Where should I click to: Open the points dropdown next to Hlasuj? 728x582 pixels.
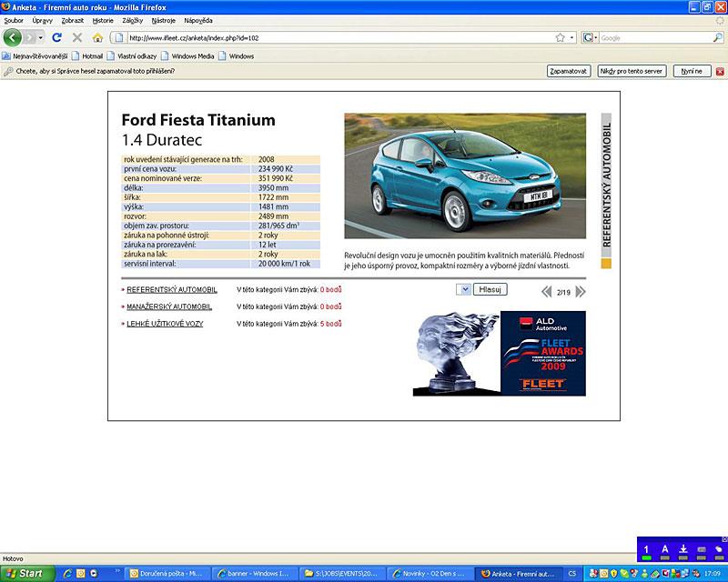click(463, 289)
